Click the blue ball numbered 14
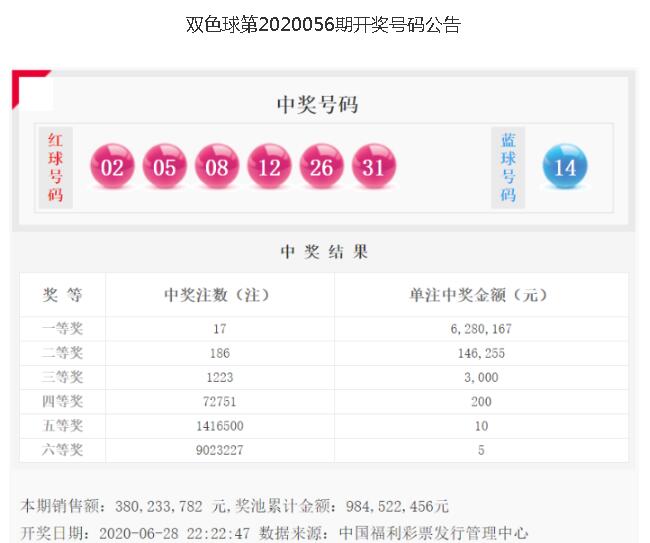650x543 pixels. coord(565,167)
